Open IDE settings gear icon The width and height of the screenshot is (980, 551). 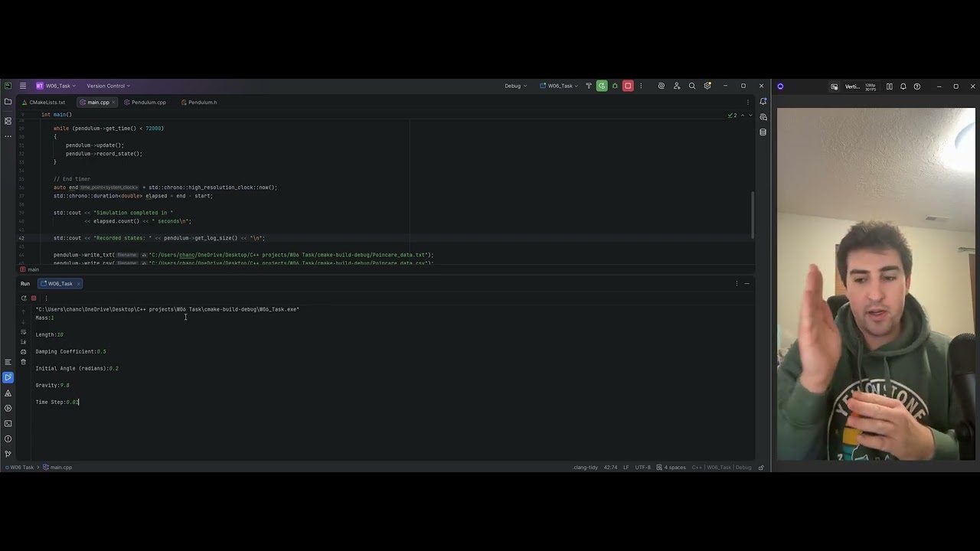pos(707,86)
